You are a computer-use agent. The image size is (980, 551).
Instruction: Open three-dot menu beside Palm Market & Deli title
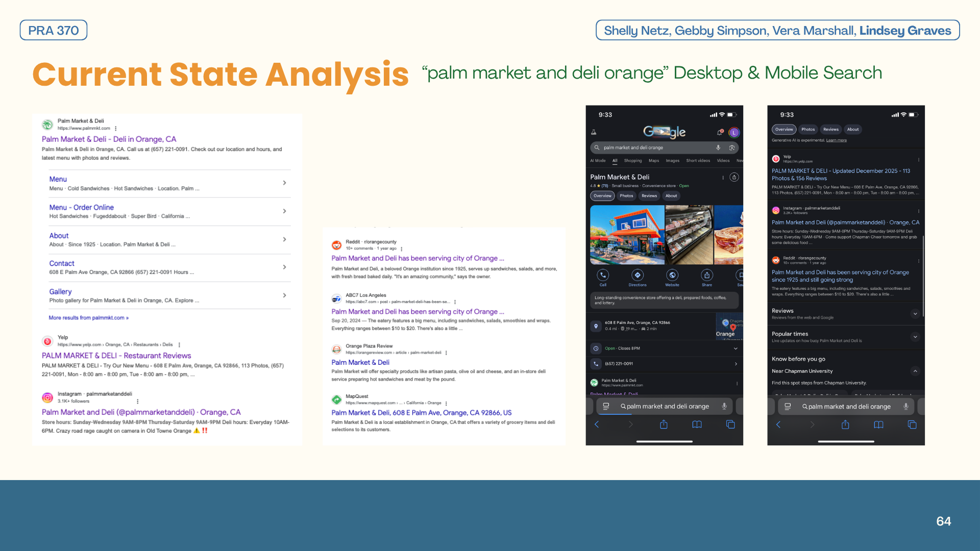click(723, 178)
